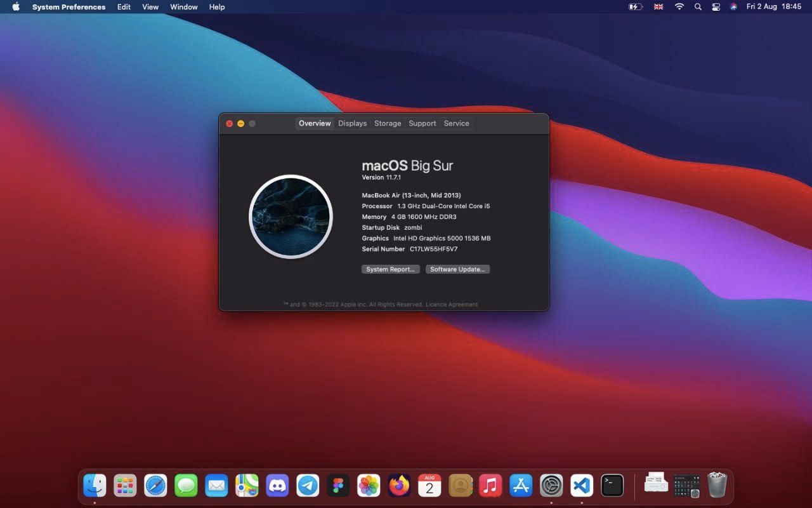812x508 pixels.
Task: Open the Trash in the Dock
Action: click(x=717, y=485)
